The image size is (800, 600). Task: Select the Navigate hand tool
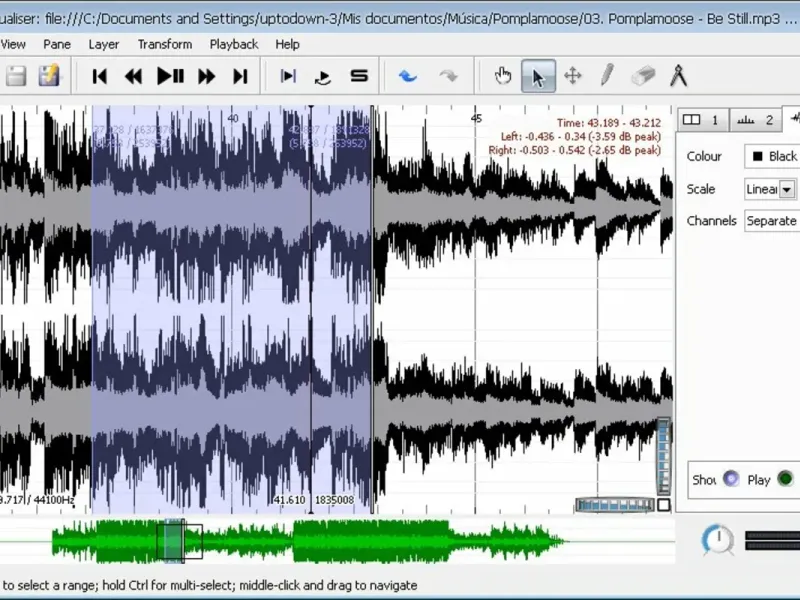click(503, 76)
